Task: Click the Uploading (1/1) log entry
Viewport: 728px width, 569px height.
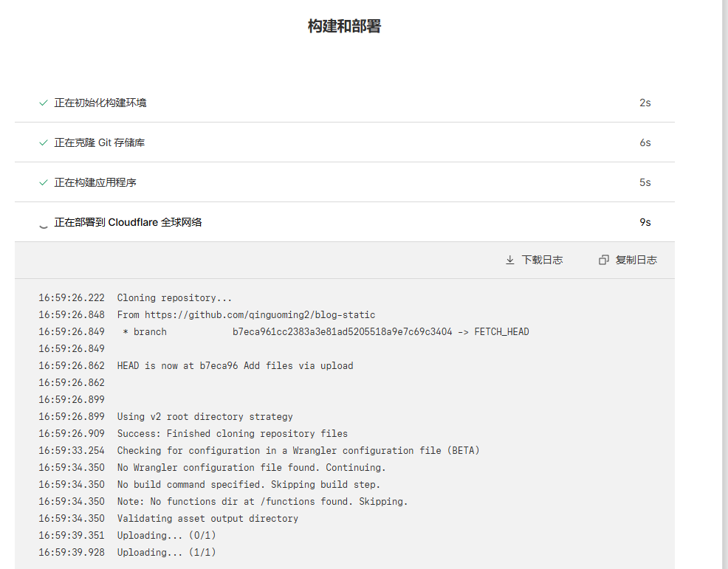Action: (166, 552)
